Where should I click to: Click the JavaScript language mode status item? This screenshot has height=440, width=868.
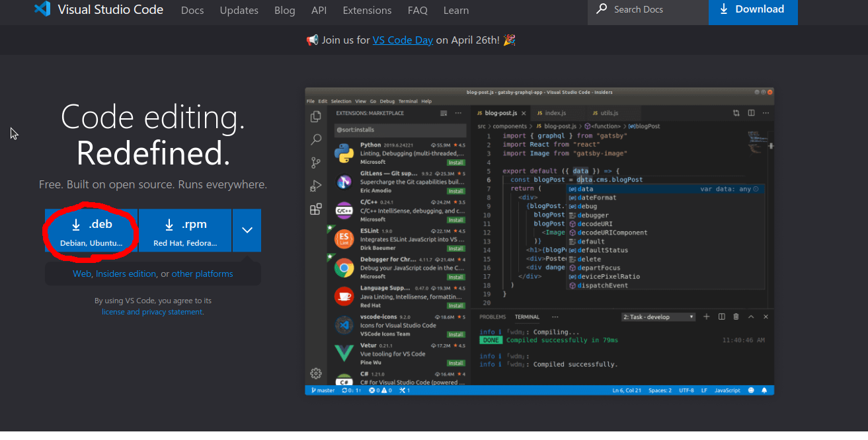tap(728, 390)
